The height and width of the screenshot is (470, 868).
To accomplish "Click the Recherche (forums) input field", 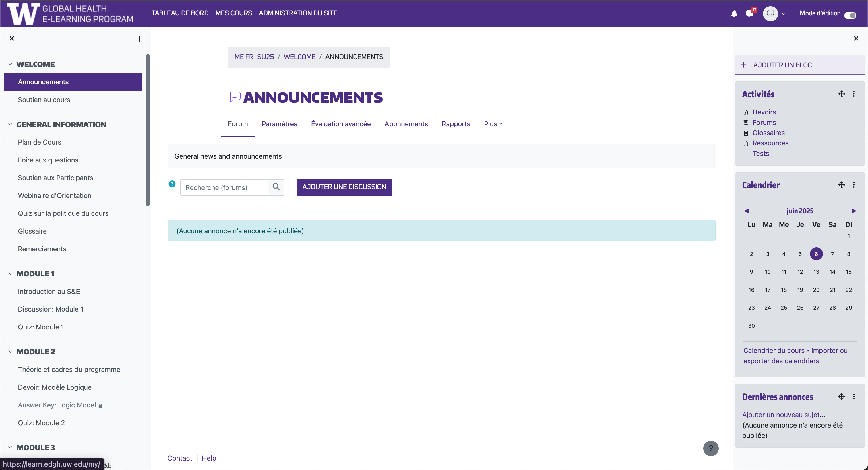I will coord(224,187).
